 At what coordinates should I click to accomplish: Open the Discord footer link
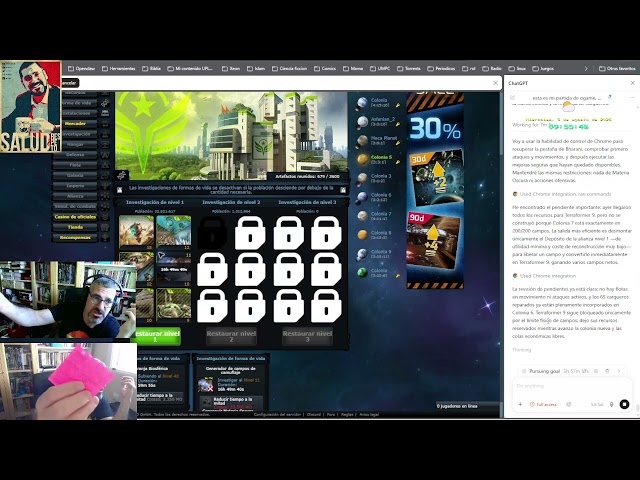tap(314, 414)
